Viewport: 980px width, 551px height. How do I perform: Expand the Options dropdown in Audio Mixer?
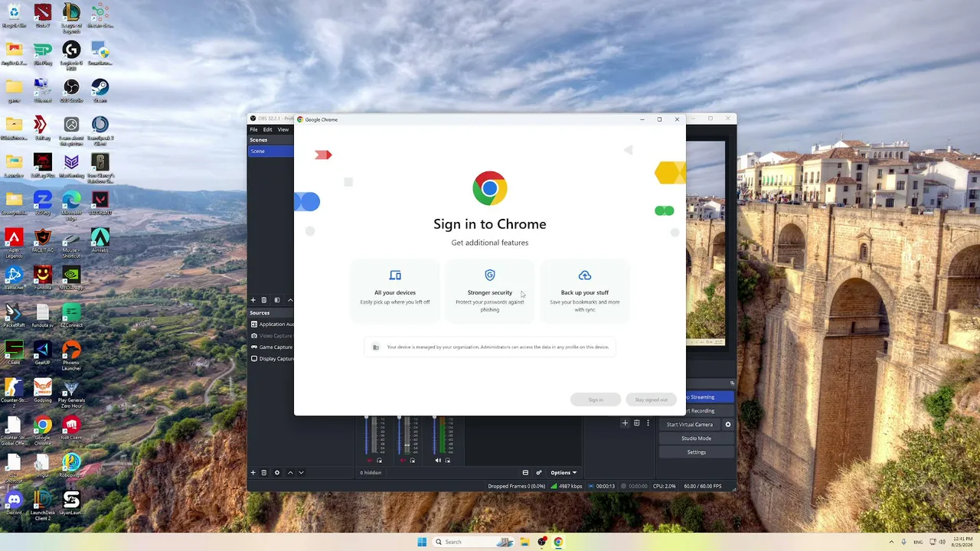563,473
